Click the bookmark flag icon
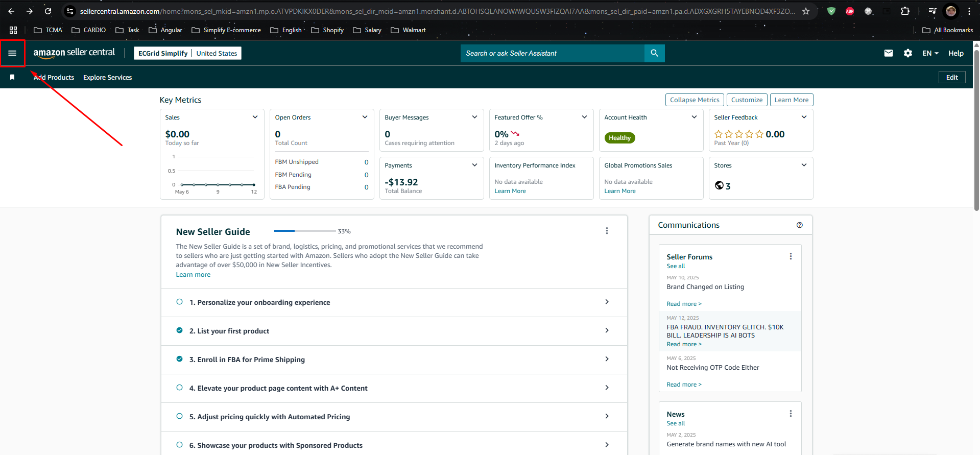 tap(12, 77)
